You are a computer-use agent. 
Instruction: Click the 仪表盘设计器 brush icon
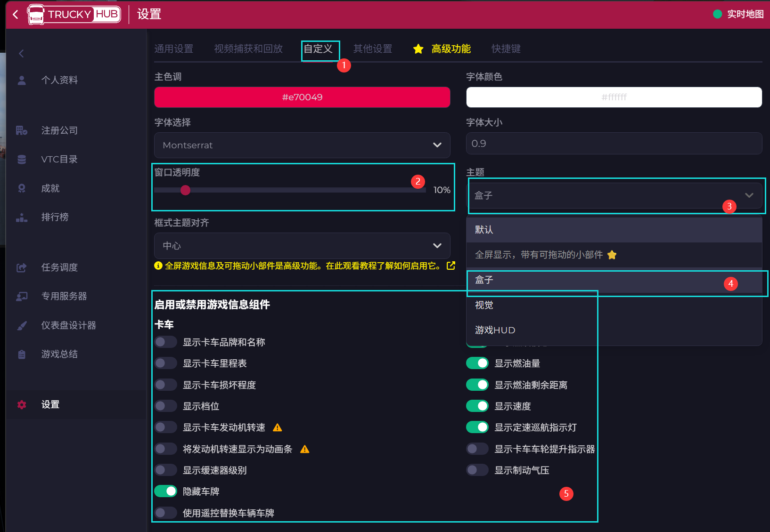pyautogui.click(x=22, y=325)
